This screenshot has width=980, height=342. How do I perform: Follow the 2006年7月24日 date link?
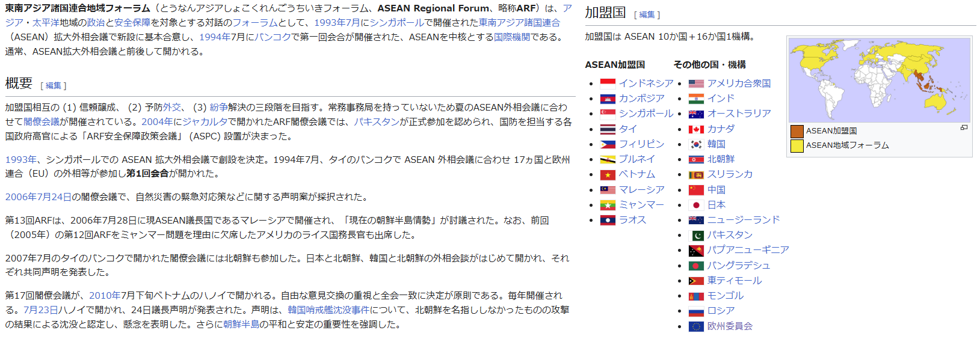click(x=39, y=197)
